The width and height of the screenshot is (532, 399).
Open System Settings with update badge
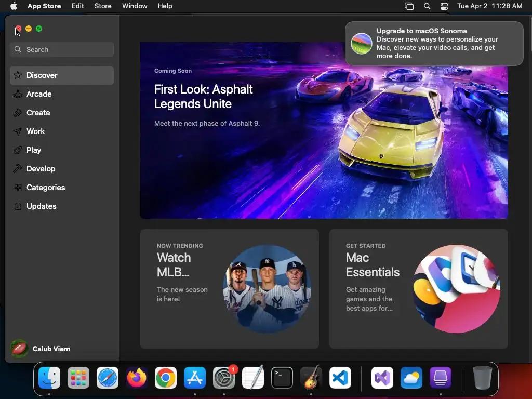click(x=224, y=378)
